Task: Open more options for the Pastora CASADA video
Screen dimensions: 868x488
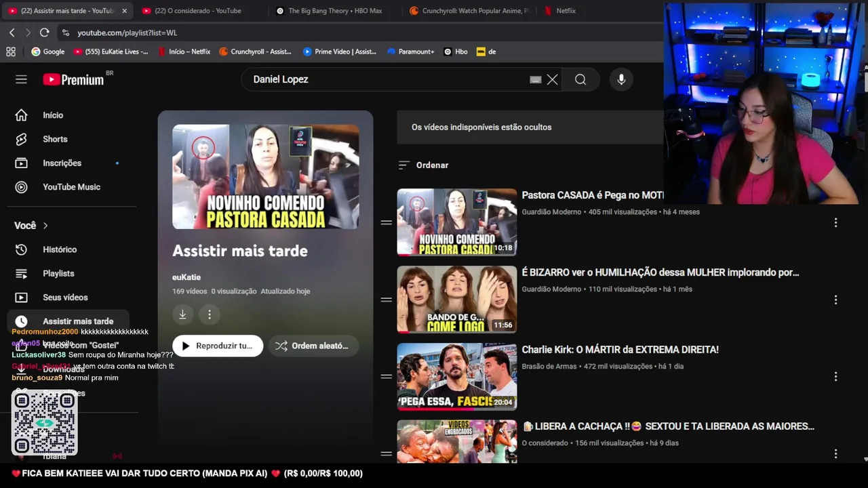Action: coord(835,222)
